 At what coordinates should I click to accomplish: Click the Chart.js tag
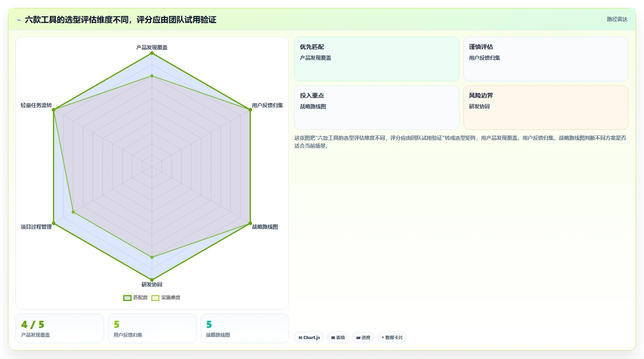[309, 337]
